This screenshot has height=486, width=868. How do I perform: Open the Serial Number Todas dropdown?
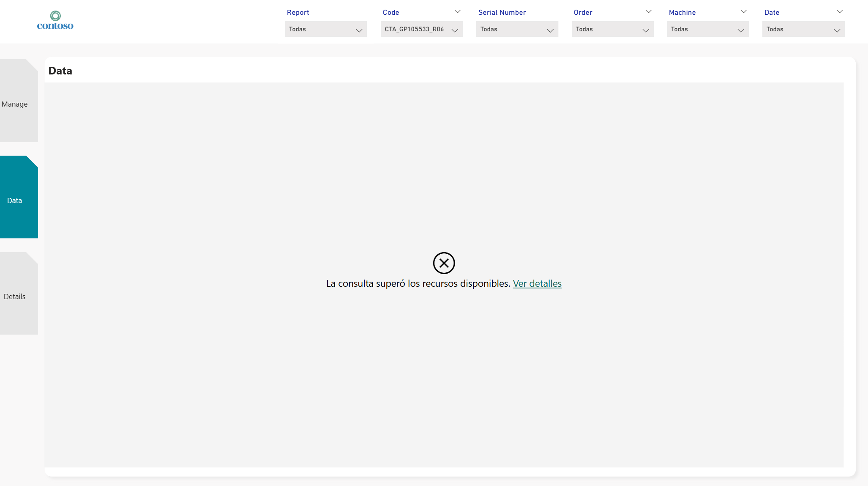[517, 29]
